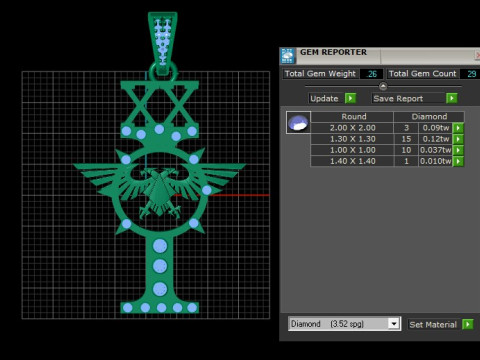Click the Set Material button

[435, 324]
